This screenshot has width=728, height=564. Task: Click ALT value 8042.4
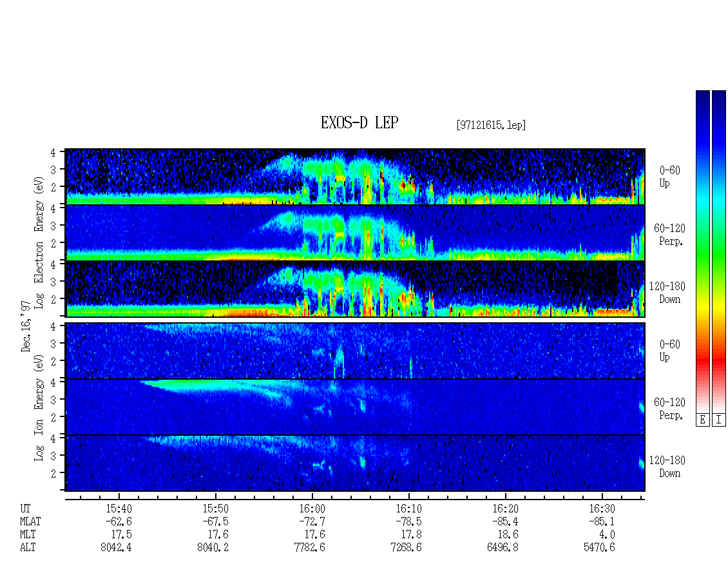[116, 548]
